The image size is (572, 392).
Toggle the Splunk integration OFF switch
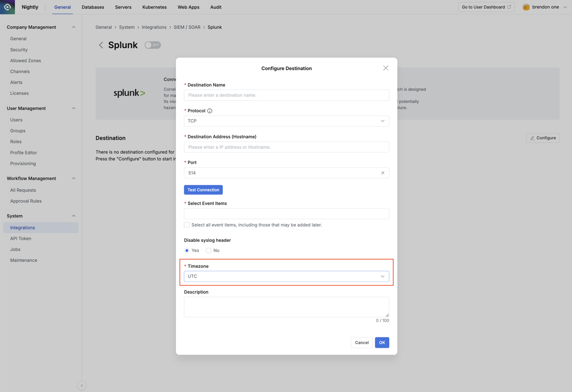pos(152,45)
